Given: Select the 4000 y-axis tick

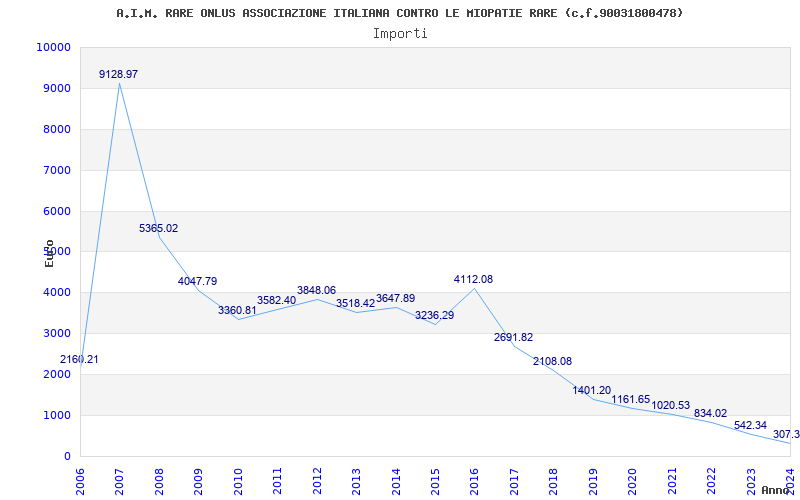Looking at the screenshot, I should click(57, 293).
